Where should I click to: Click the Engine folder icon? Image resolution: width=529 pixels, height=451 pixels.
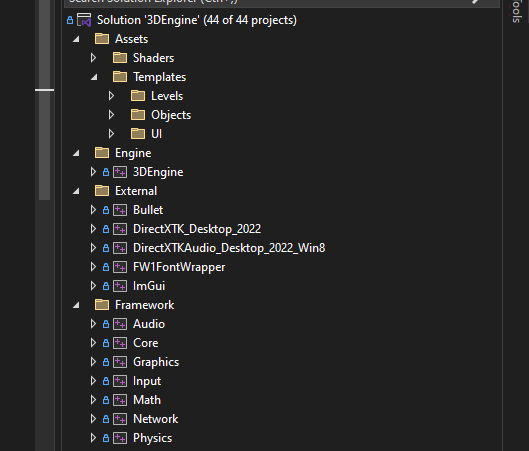coord(102,153)
